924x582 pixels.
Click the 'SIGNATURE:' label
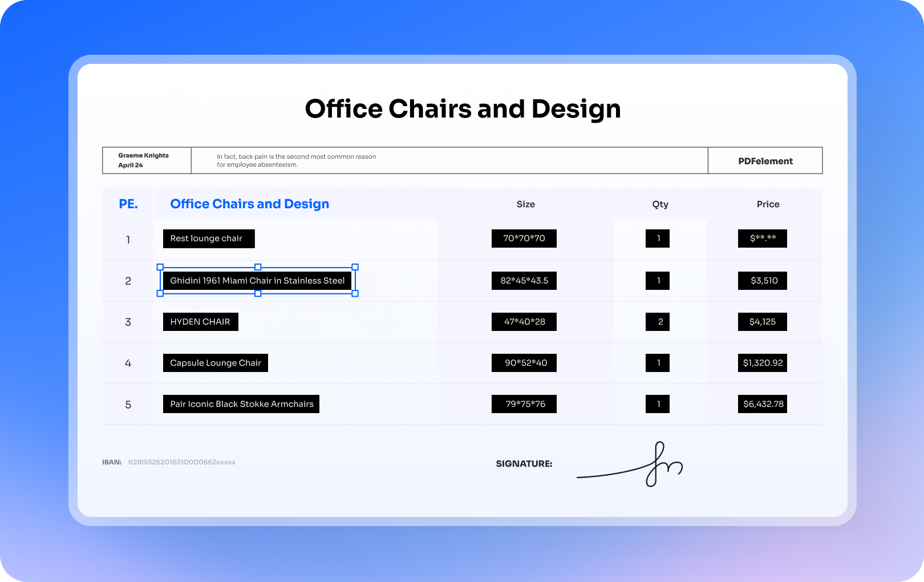[524, 464]
